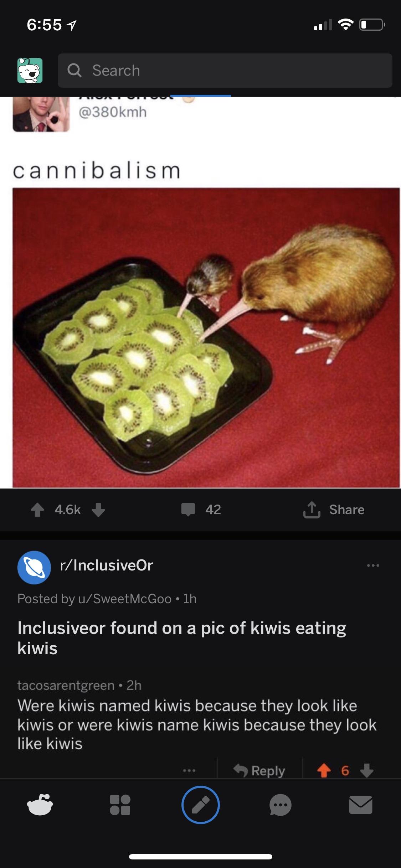Image resolution: width=401 pixels, height=868 pixels.
Task: Toggle the orange comment upvote arrow
Action: point(324,771)
